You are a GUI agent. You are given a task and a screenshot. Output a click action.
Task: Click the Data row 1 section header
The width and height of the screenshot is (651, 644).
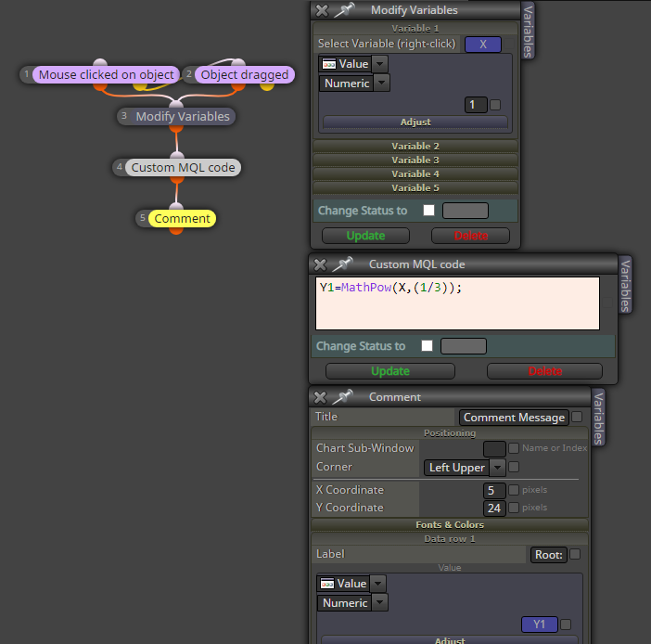pos(450,539)
